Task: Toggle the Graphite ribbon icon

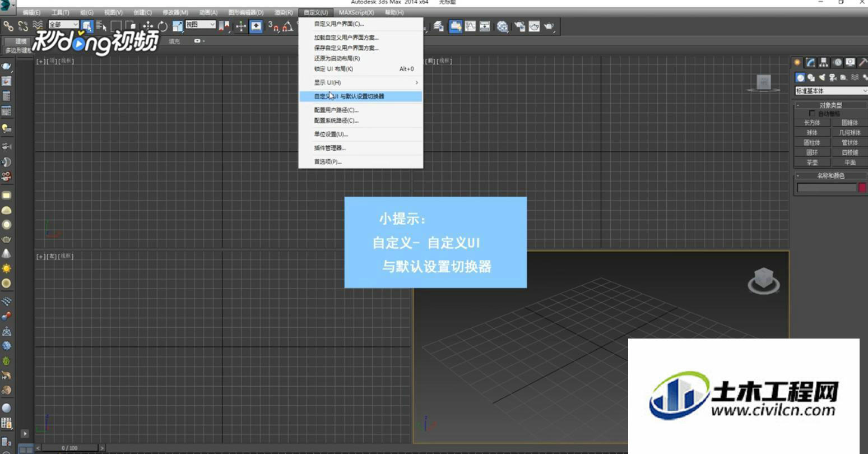Action: pyautogui.click(x=456, y=26)
